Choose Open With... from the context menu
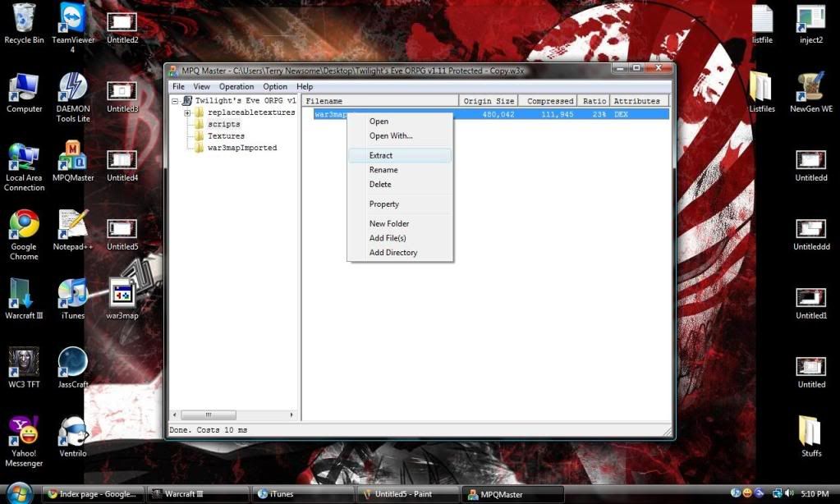The image size is (840, 504). (x=400, y=136)
